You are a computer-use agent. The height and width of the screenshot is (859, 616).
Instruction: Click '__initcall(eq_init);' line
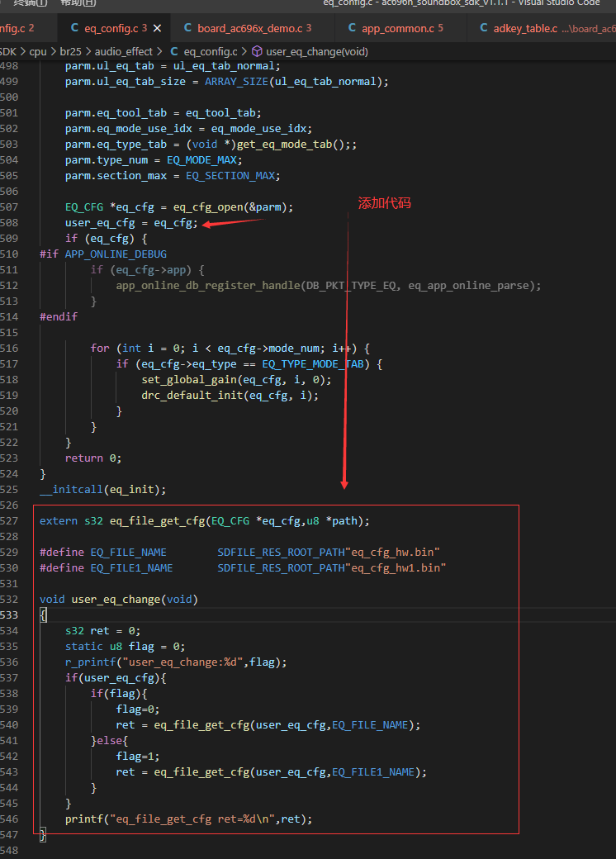click(103, 489)
